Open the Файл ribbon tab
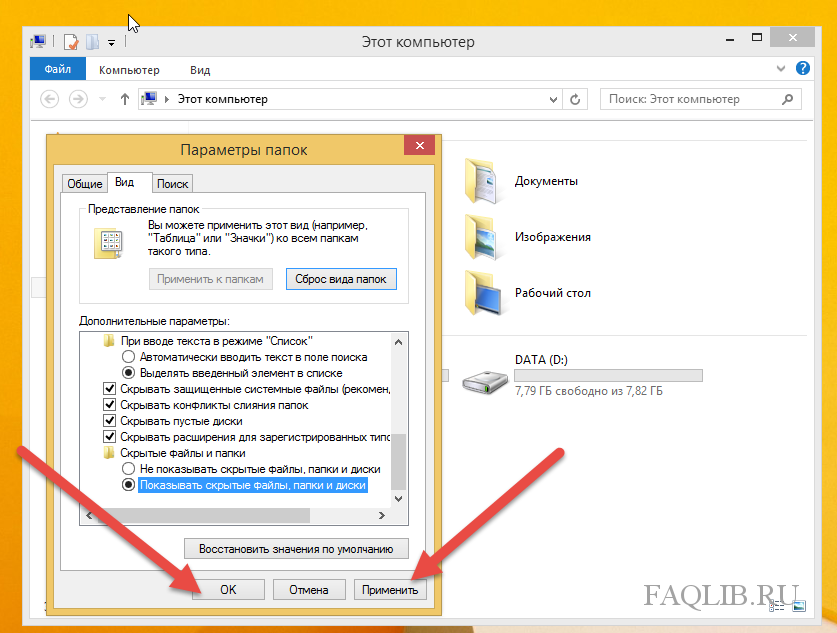This screenshot has height=633, width=837. point(58,69)
